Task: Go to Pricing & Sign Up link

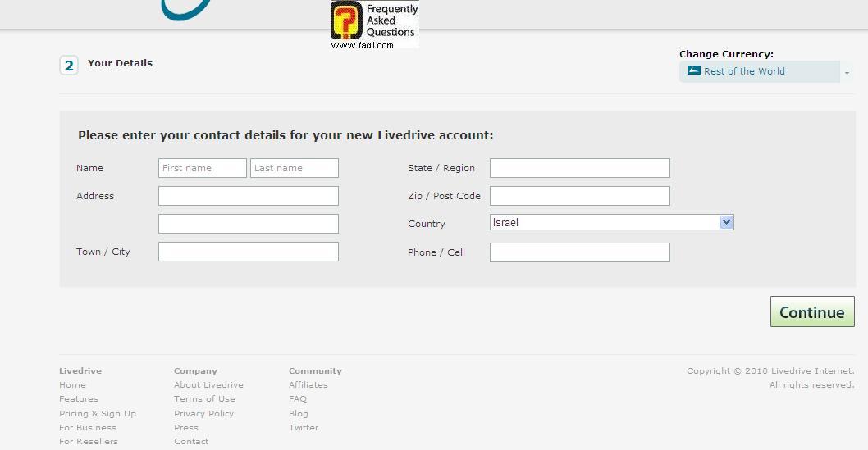Action: point(98,413)
